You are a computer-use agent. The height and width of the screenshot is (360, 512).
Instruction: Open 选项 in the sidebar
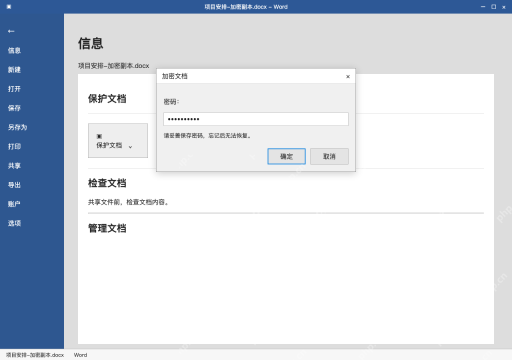14,223
